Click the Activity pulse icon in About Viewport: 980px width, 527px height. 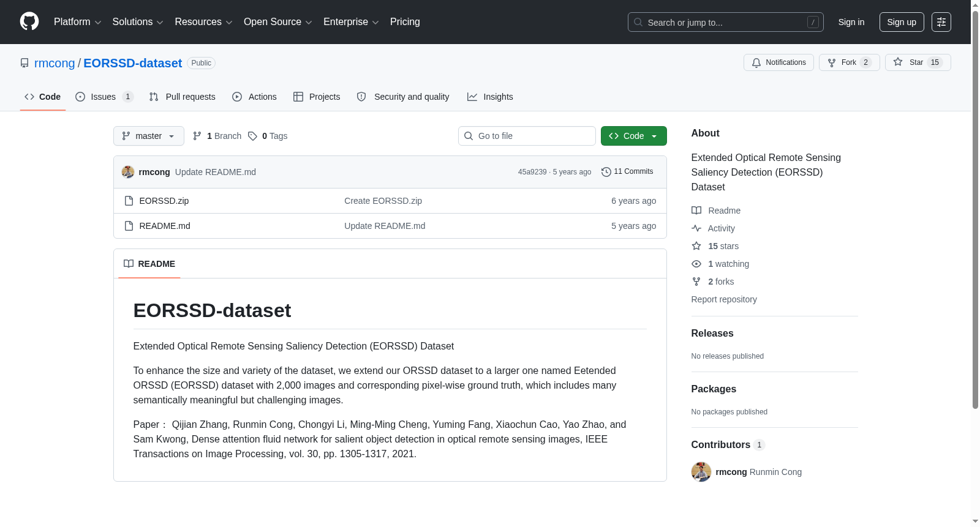click(x=696, y=228)
